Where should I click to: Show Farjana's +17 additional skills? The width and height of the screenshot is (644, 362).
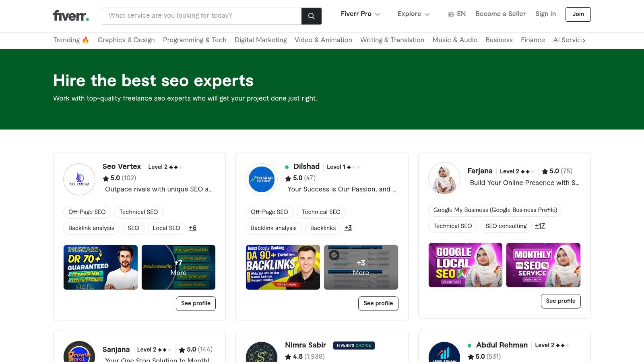point(540,226)
